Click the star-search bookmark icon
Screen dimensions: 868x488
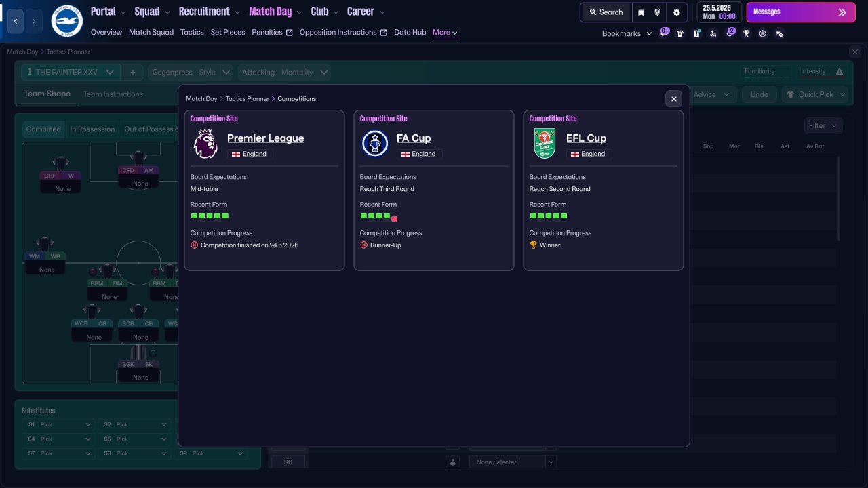[x=780, y=33]
